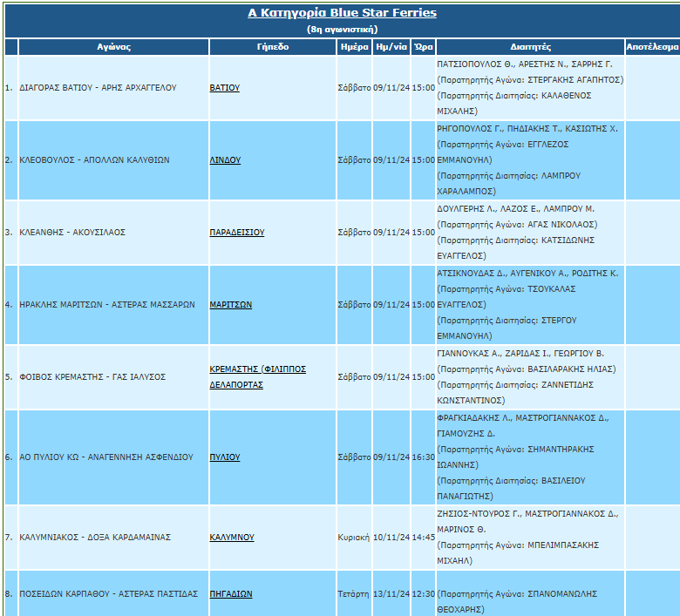Open the ΠΑΡΑΔΕΙΣΙΟΥ stadium link
The image size is (680, 616).
coord(237,233)
